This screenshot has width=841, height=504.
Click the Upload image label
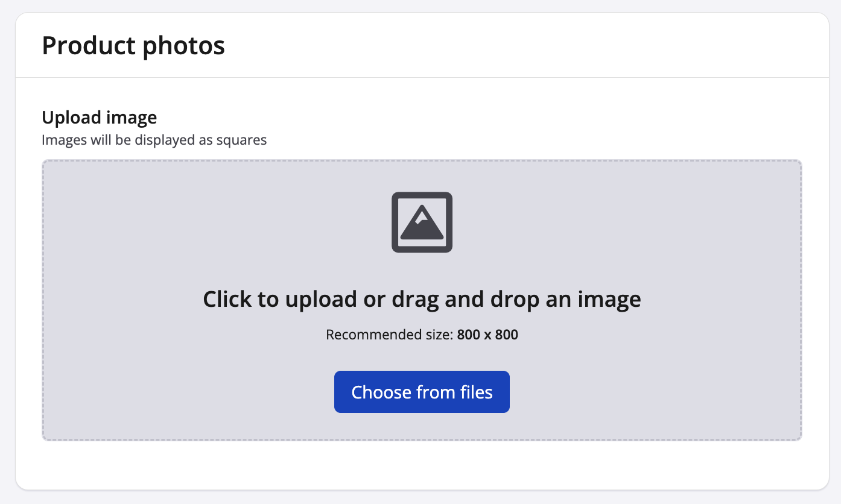click(99, 117)
